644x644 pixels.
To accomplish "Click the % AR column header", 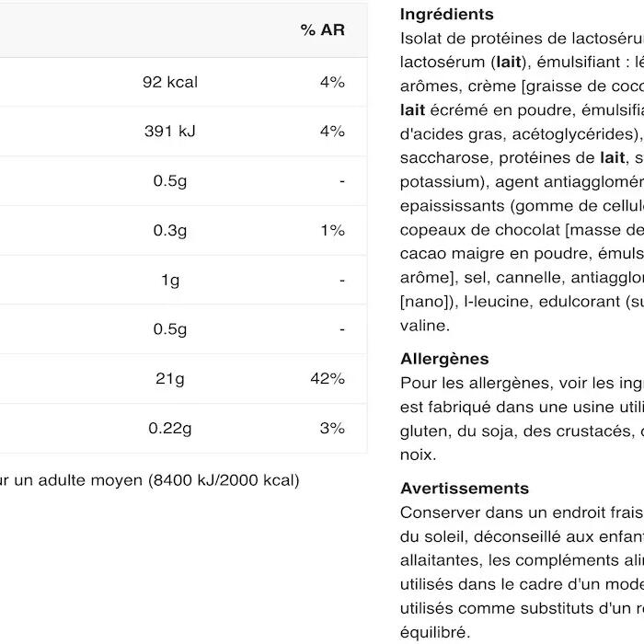I will point(322,30).
